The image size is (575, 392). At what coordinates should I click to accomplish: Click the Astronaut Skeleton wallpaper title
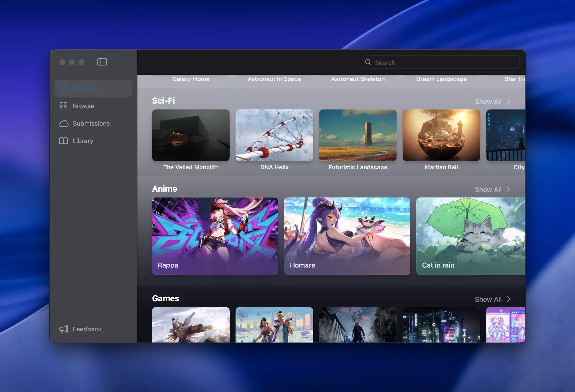pyautogui.click(x=358, y=79)
